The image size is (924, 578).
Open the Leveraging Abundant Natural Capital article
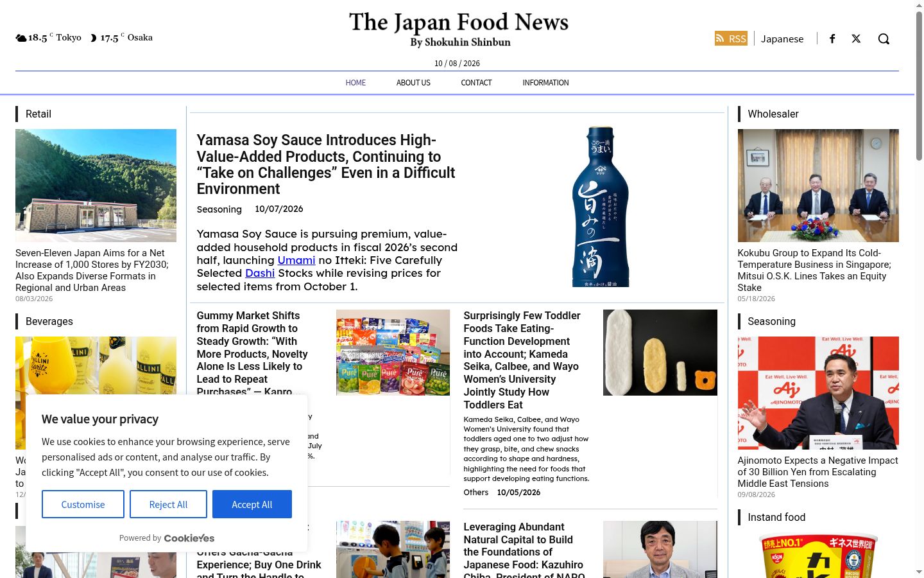524,550
